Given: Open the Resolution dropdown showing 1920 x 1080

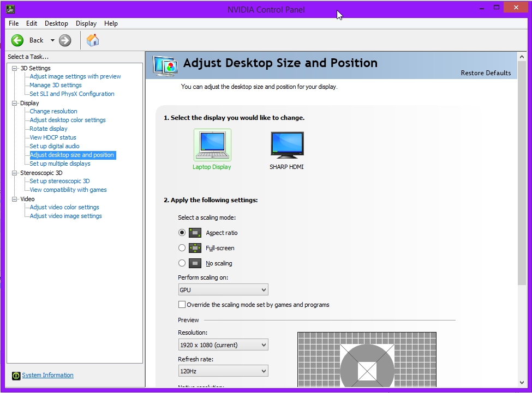Looking at the screenshot, I should (223, 345).
